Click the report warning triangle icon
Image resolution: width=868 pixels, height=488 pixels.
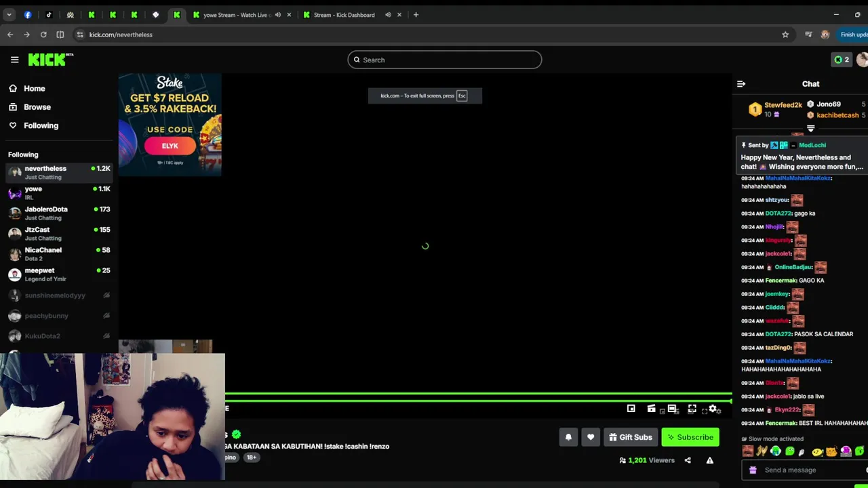tap(710, 460)
